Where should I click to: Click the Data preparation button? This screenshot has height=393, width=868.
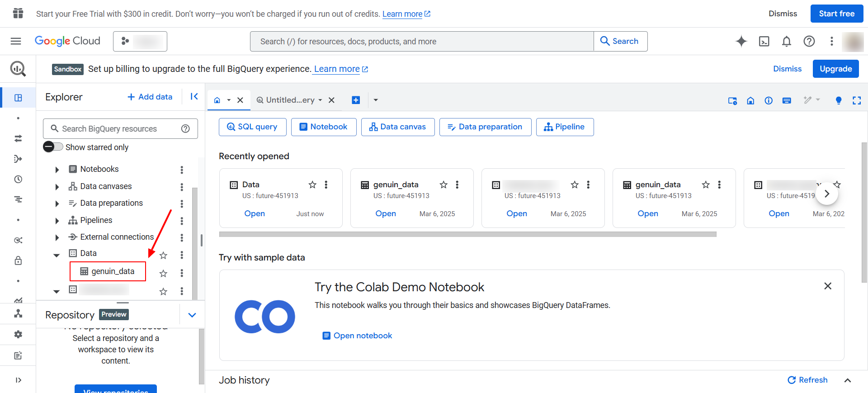pos(486,127)
